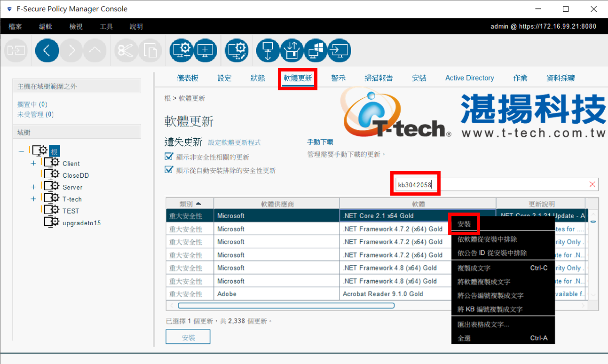The width and height of the screenshot is (608, 364).
Task: Choose 匯出表格成文字... in context menu
Action: pyautogui.click(x=503, y=324)
